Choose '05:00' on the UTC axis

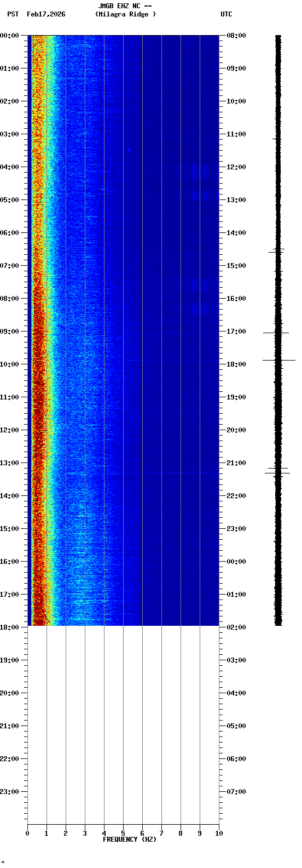(236, 726)
